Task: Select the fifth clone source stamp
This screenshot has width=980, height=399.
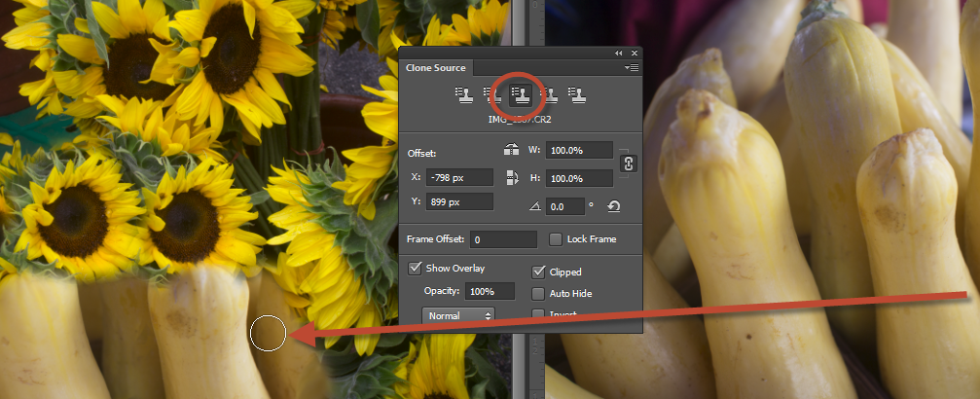Action: click(578, 94)
